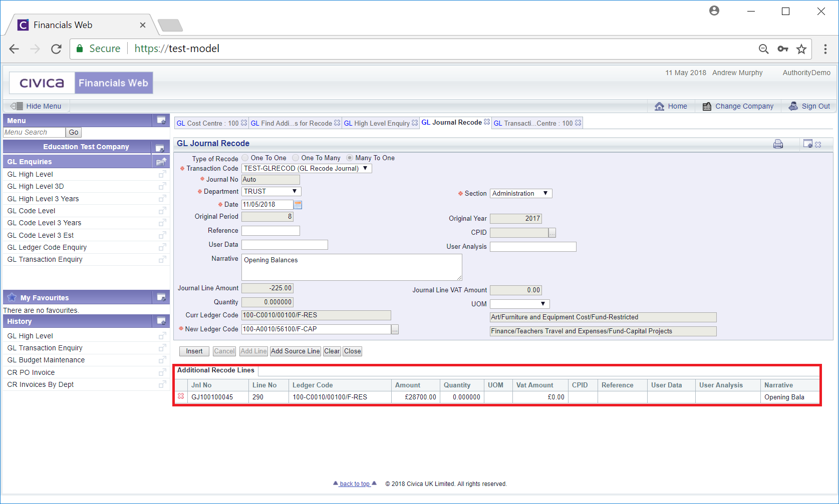Click the GL Enquiries folder icon
The image size is (839, 504).
point(161,162)
